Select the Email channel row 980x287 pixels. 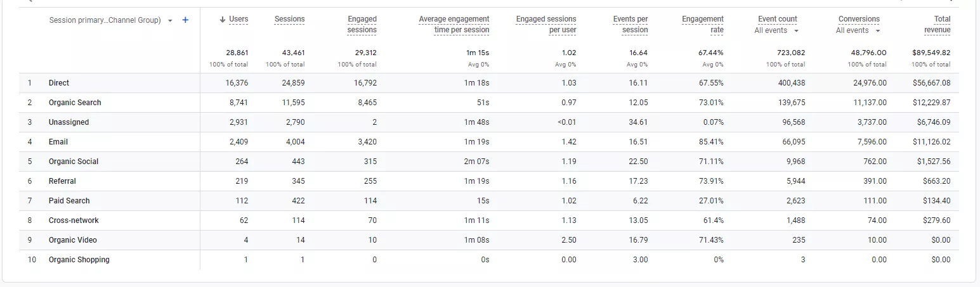[x=489, y=142]
